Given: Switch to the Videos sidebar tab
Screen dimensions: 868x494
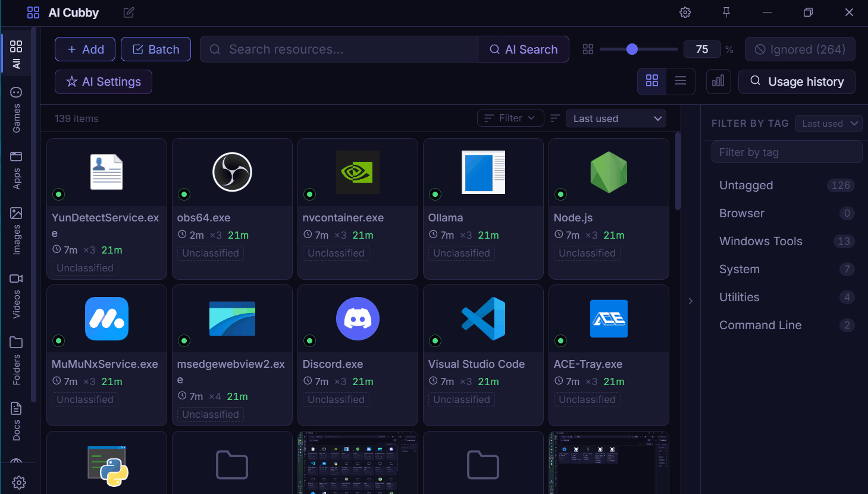Looking at the screenshot, I should (16, 295).
